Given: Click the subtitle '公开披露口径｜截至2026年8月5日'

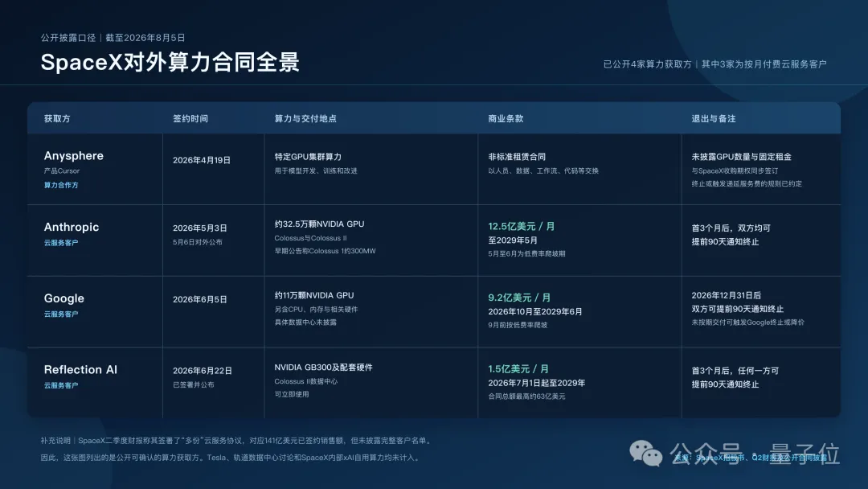Looking at the screenshot, I should click(x=113, y=38).
